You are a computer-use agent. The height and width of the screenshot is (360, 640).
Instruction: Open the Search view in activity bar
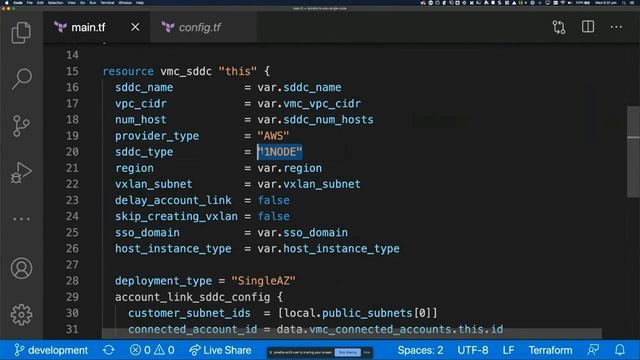pos(21,78)
